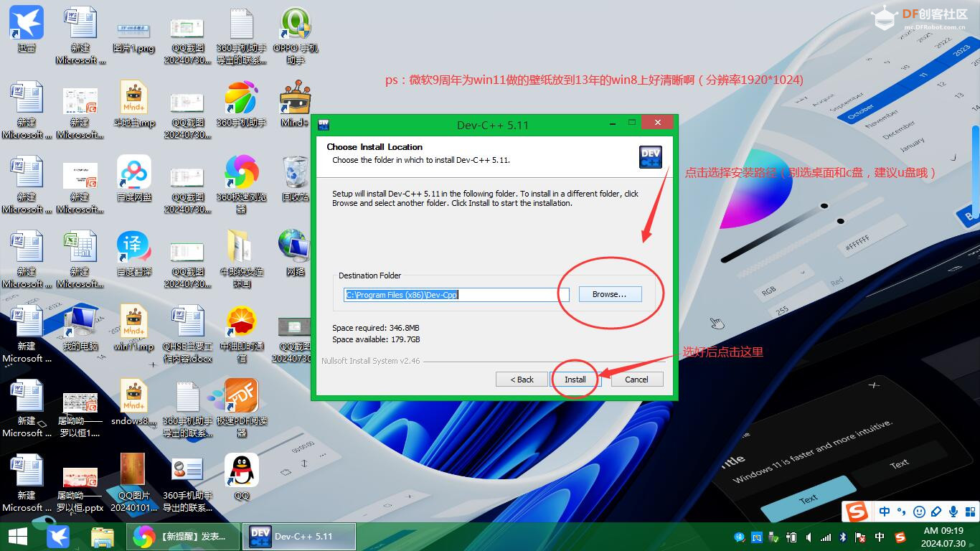Screen dimensions: 980x551
Task: Select the 我的电脑 desktop icon
Action: click(80, 328)
